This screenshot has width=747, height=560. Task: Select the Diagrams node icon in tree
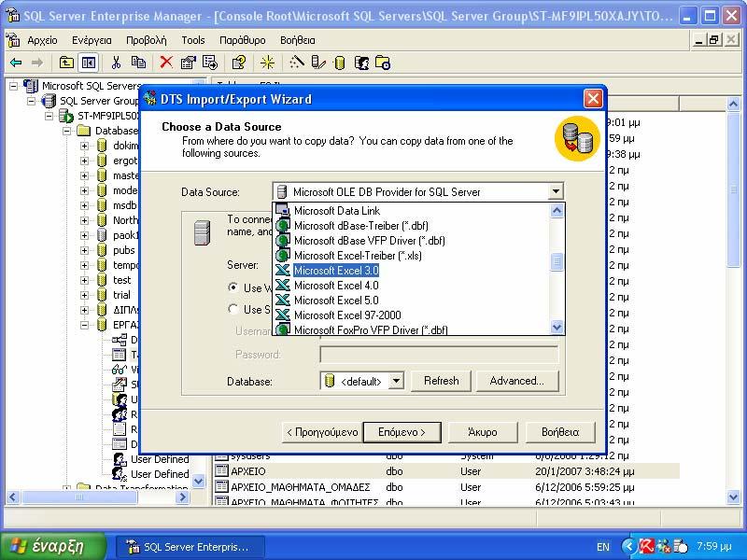click(x=120, y=340)
